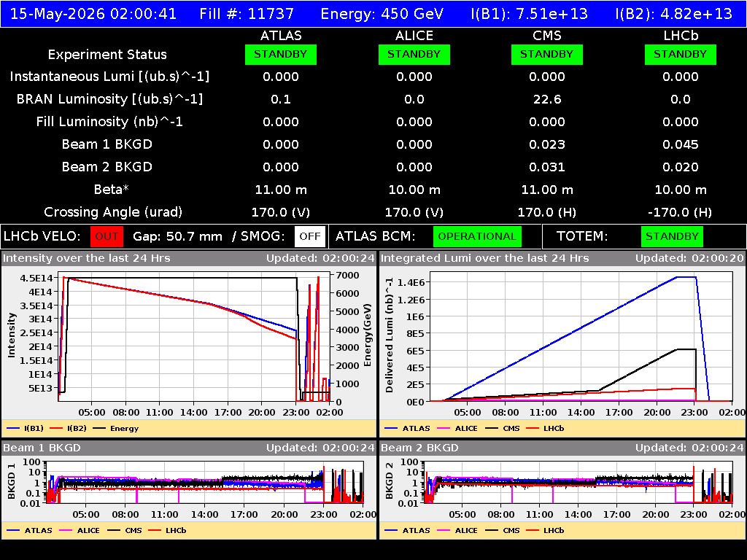Click the intensity panel Updated: 02:00:24 timestamp
The height and width of the screenshot is (560, 747).
[320, 258]
